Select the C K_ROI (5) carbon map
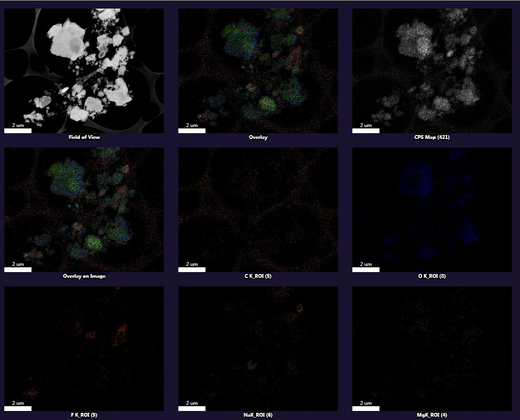Viewport: 520px width, 420px height. (x=258, y=210)
